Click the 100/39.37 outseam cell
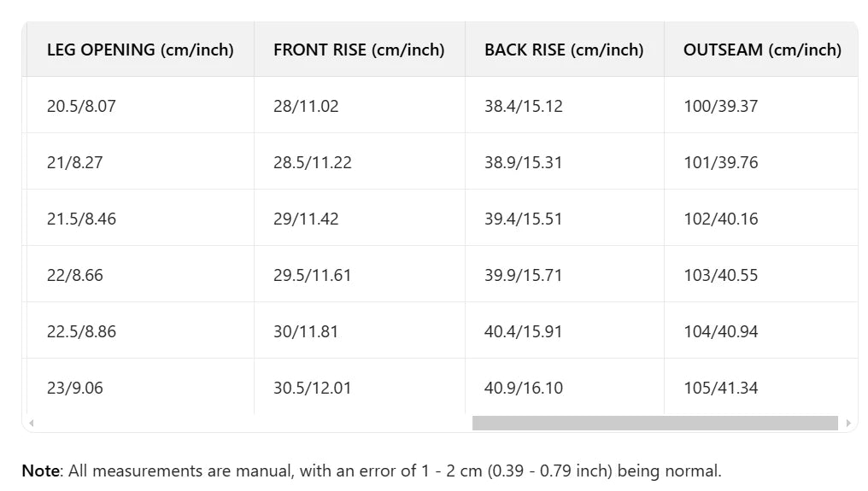The image size is (868, 491). point(720,107)
